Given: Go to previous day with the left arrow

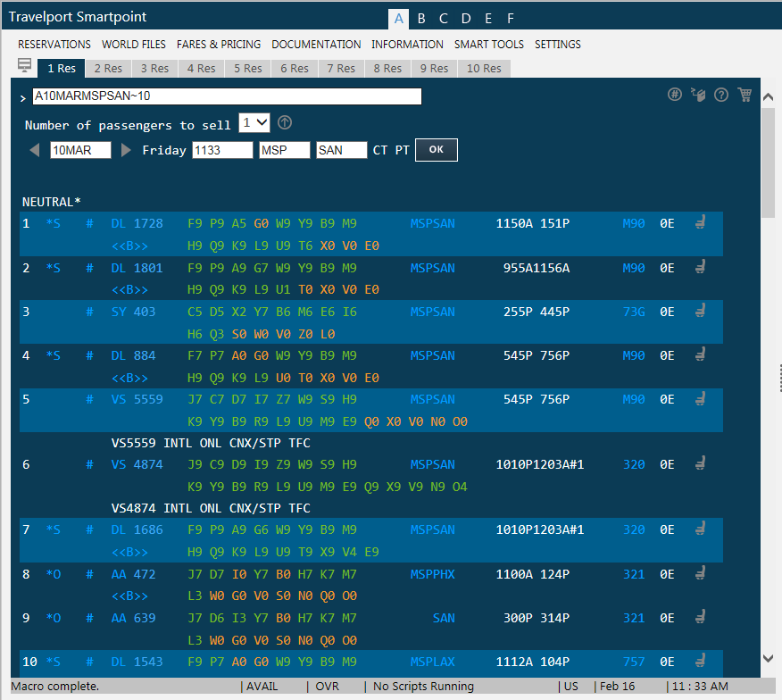Looking at the screenshot, I should pos(35,150).
